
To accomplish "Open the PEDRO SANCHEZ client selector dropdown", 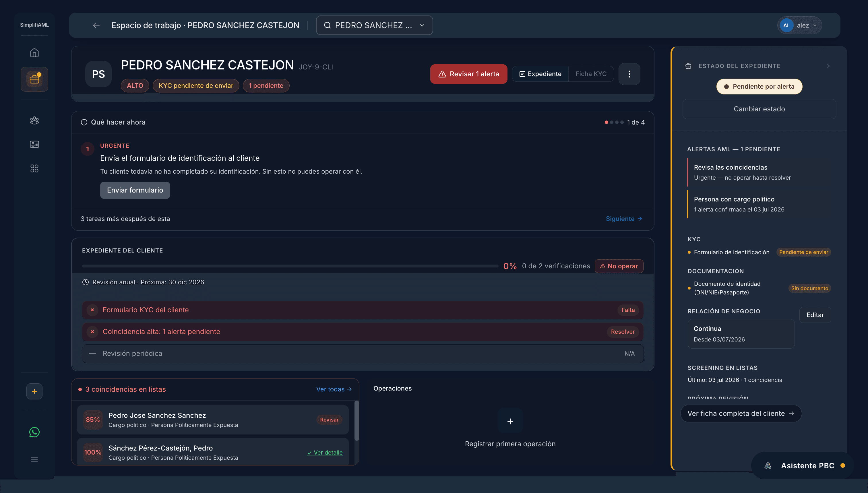I will coord(374,25).
